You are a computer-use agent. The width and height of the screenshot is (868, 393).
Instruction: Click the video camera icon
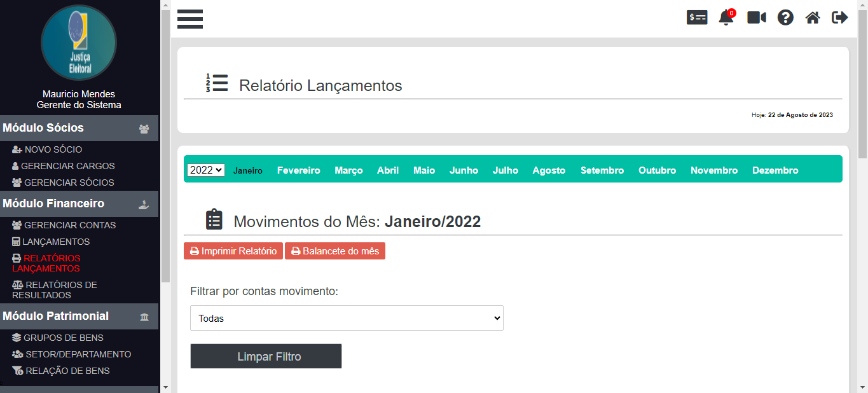(756, 18)
